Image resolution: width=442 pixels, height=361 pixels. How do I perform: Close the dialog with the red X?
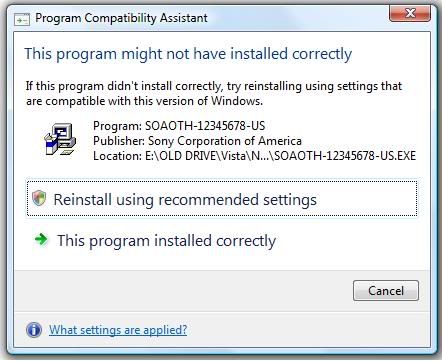[410, 14]
